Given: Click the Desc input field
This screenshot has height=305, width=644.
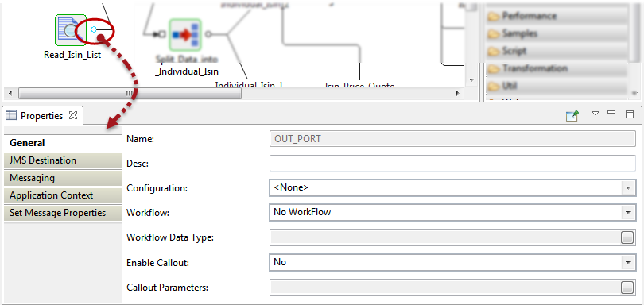Looking at the screenshot, I should [x=452, y=164].
